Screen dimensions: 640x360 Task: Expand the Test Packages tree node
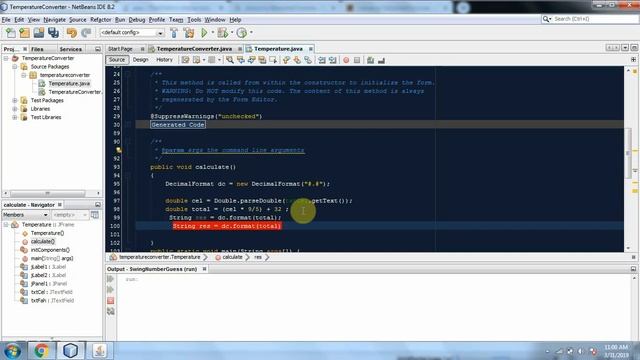pyautogui.click(x=15, y=100)
